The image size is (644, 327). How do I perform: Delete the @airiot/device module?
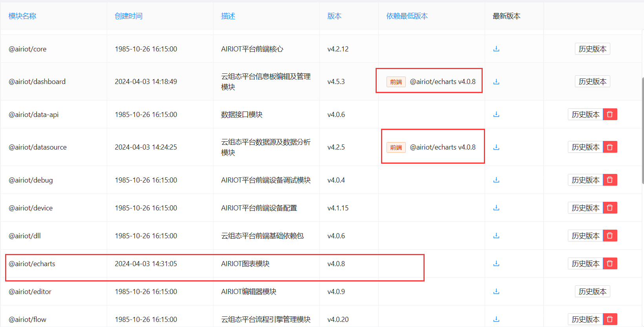point(610,208)
